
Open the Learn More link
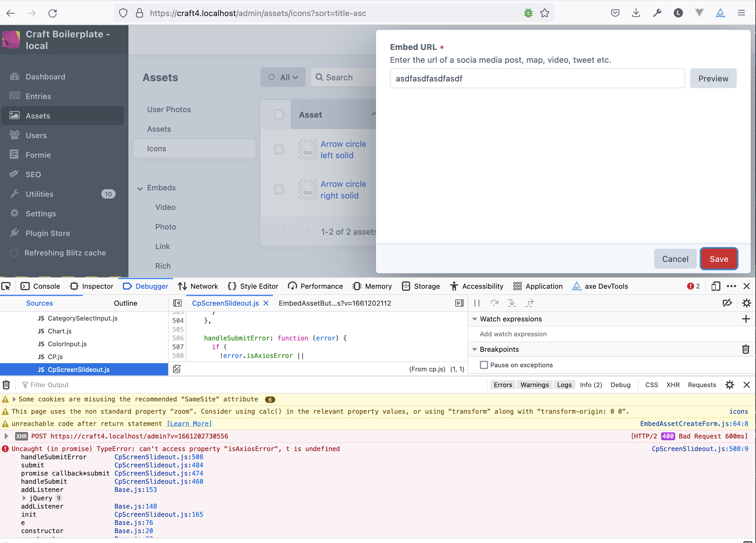click(189, 423)
